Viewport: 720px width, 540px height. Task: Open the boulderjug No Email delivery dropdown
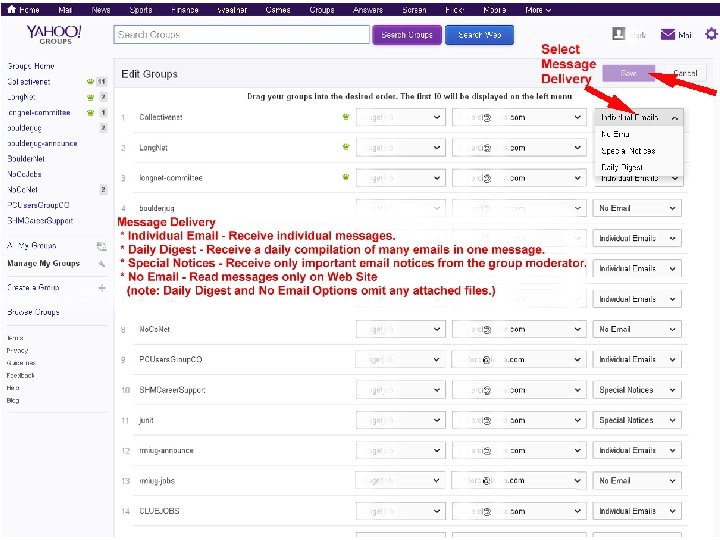[637, 208]
